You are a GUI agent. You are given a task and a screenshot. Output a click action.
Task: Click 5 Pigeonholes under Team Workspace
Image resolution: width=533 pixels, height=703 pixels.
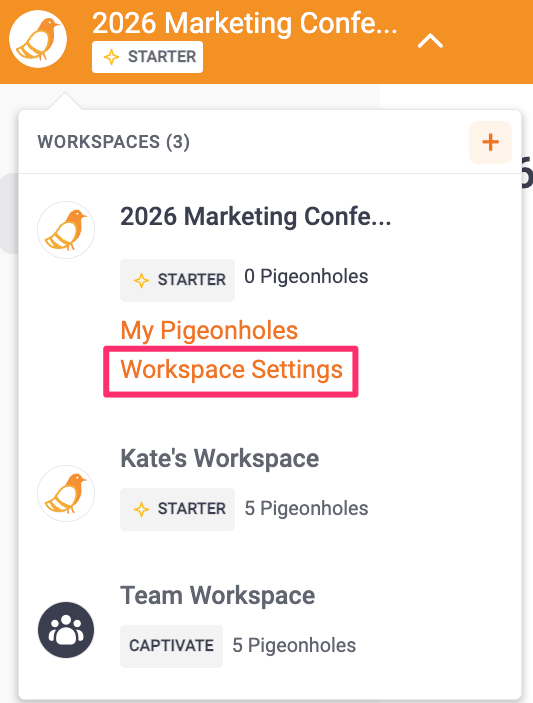tap(294, 646)
